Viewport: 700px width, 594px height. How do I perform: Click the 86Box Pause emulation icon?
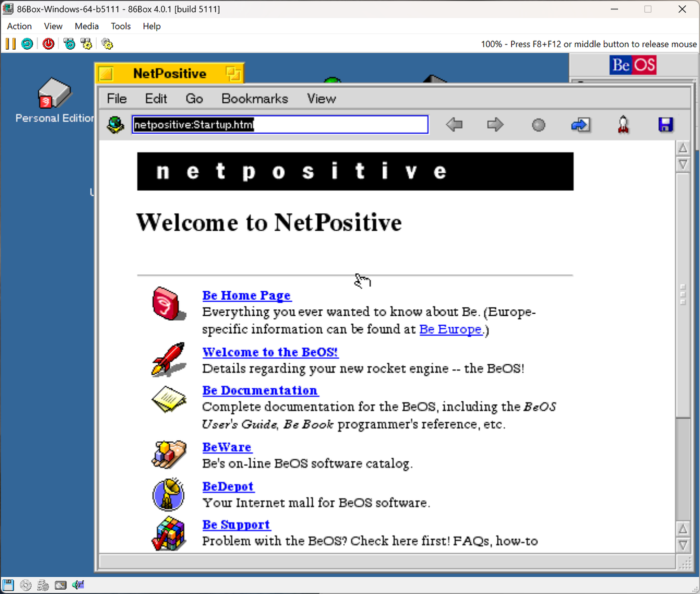pyautogui.click(x=10, y=44)
